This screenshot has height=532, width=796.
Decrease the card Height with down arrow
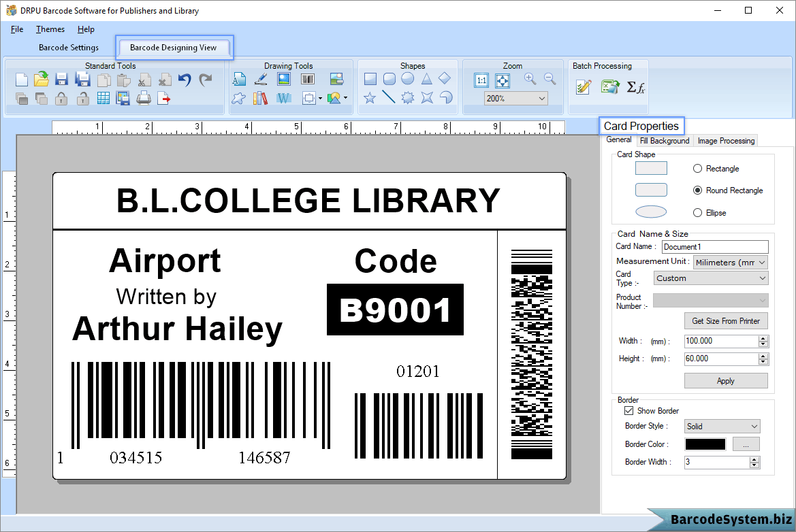[x=763, y=362]
